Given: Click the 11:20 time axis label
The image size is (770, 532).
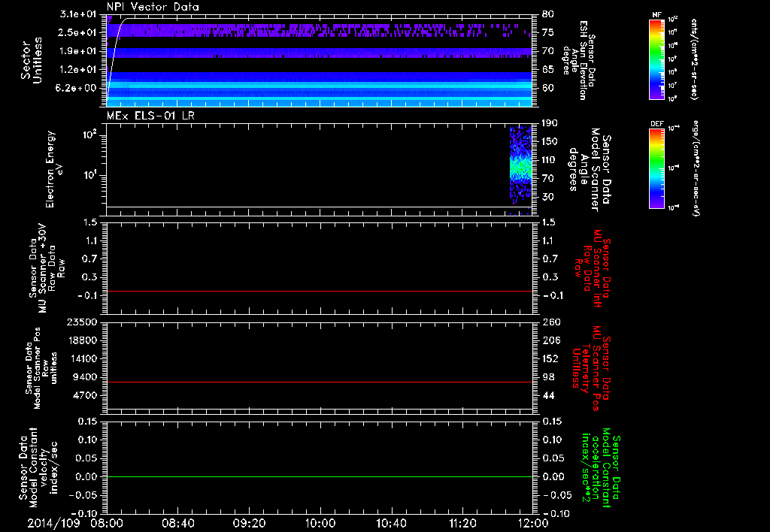Looking at the screenshot, I should (462, 523).
